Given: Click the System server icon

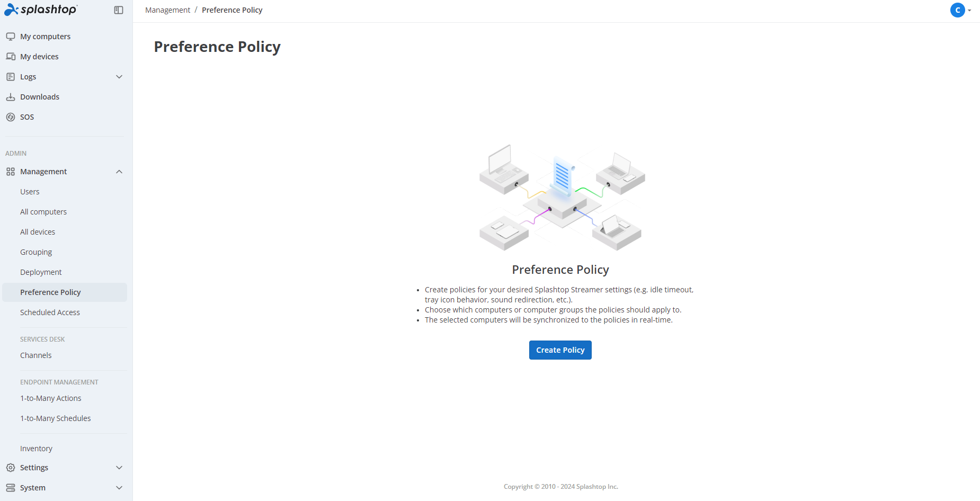Looking at the screenshot, I should tap(11, 488).
